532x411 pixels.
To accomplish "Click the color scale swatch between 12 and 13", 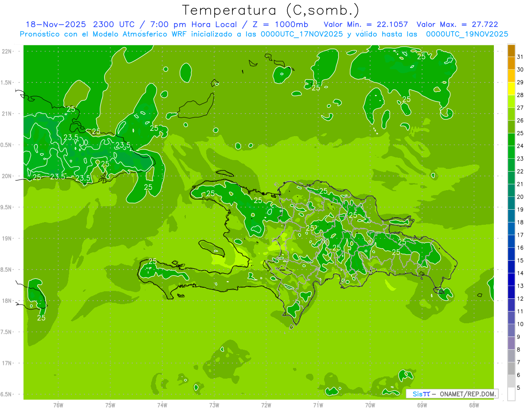I will (511, 292).
